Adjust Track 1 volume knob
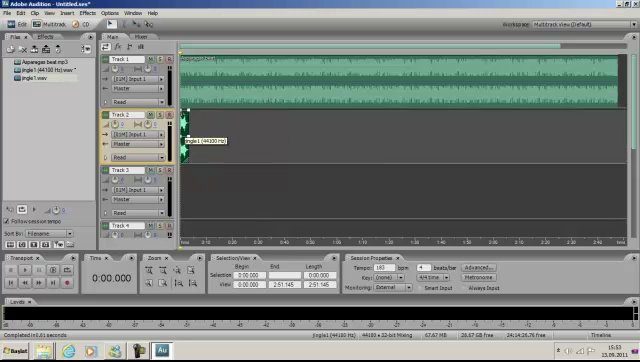640x362 pixels. click(x=115, y=69)
